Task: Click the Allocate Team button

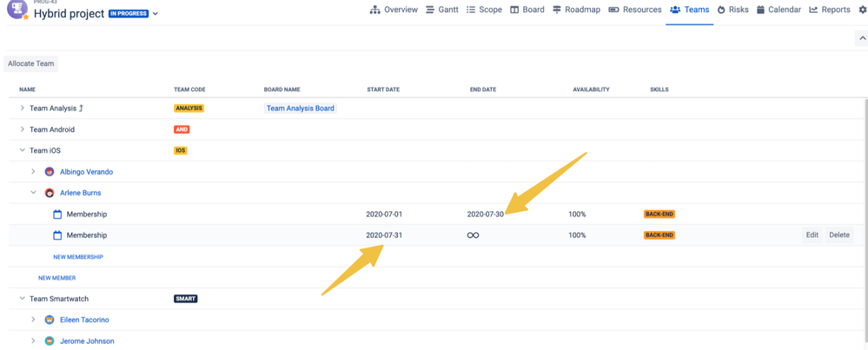Action: click(31, 63)
